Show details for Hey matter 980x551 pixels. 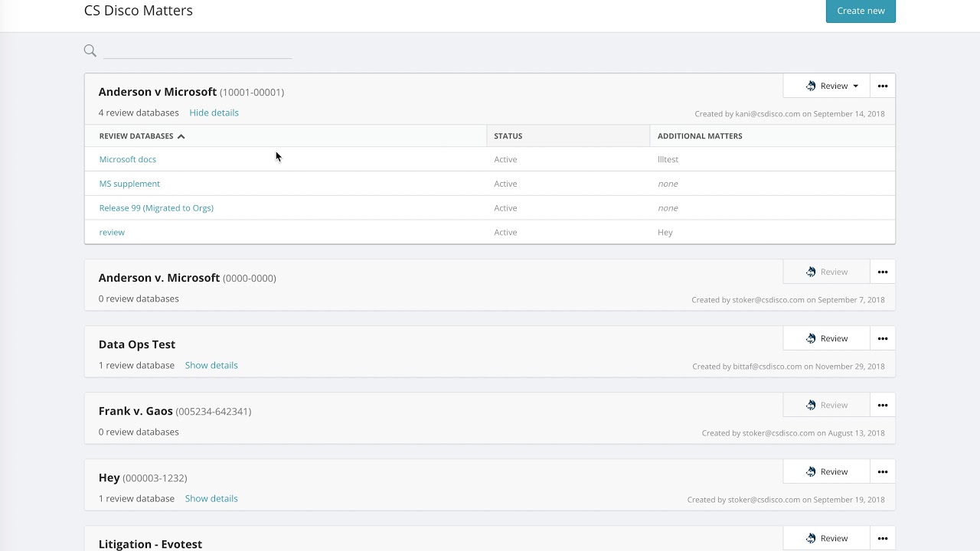pyautogui.click(x=211, y=498)
